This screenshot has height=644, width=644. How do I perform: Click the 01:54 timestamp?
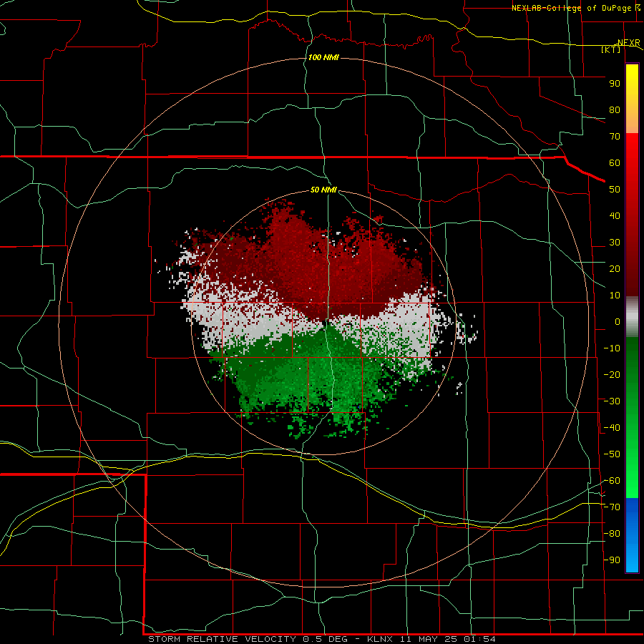click(479, 639)
